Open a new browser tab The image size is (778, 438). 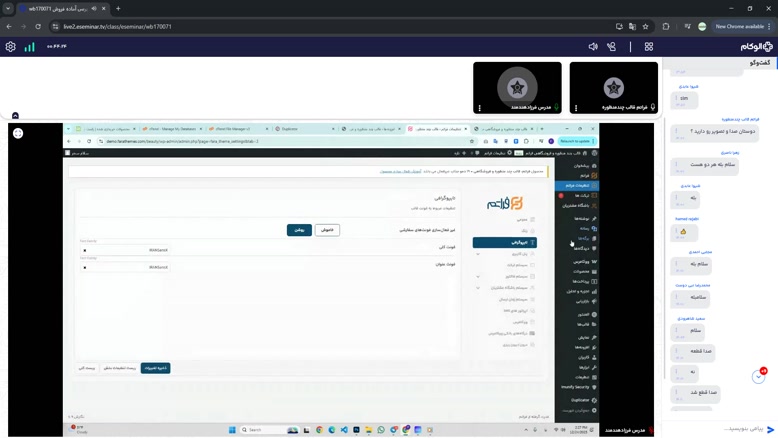click(118, 9)
